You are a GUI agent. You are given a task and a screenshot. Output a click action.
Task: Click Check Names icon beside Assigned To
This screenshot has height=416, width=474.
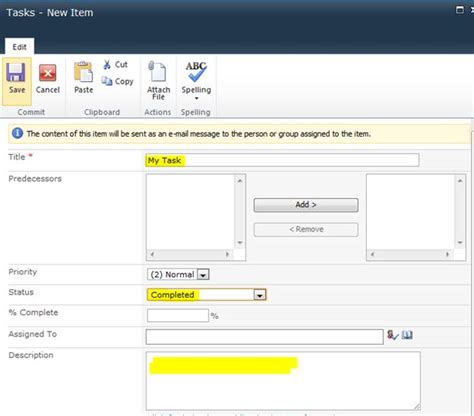[392, 335]
